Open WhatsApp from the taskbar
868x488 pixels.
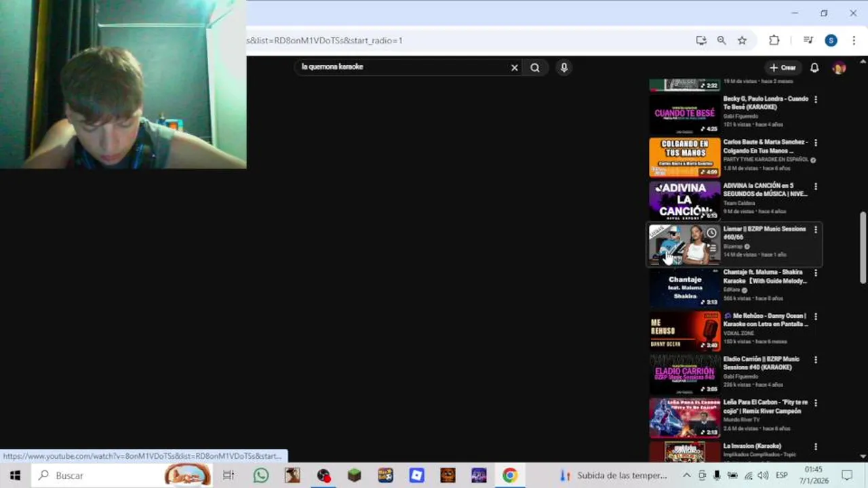point(261,475)
